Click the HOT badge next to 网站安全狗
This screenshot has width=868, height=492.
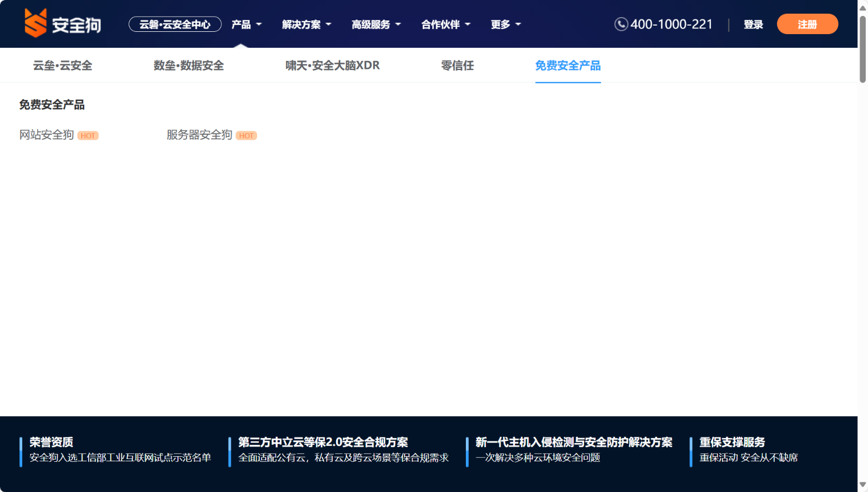pyautogui.click(x=88, y=136)
